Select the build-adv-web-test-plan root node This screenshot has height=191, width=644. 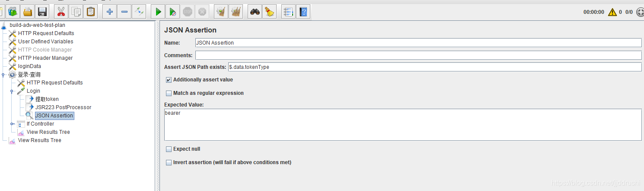37,25
